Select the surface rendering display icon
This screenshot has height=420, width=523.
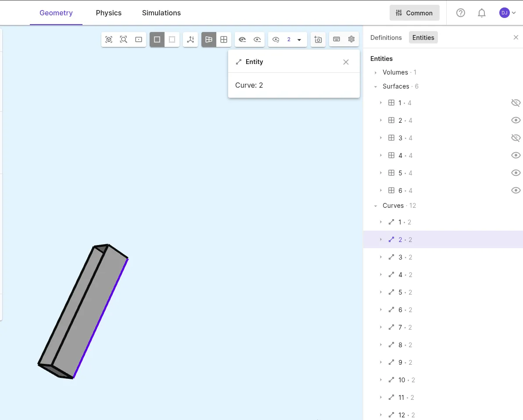(x=209, y=39)
